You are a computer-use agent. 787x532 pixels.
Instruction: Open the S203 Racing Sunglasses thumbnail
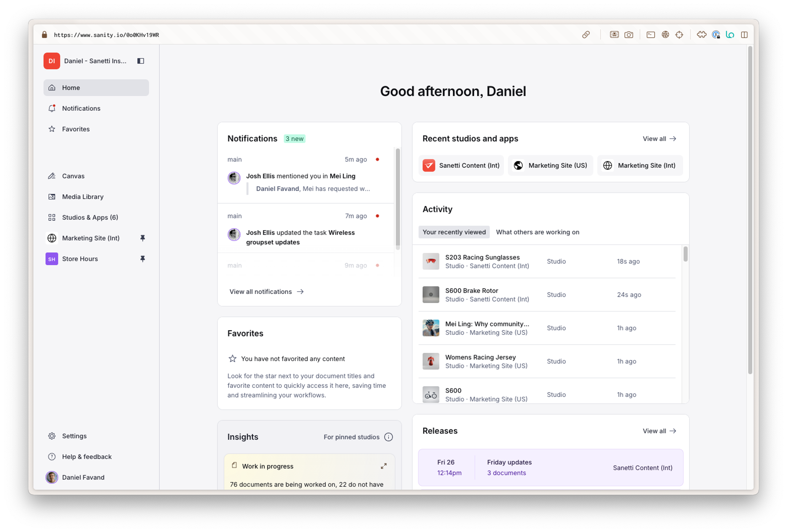point(431,261)
